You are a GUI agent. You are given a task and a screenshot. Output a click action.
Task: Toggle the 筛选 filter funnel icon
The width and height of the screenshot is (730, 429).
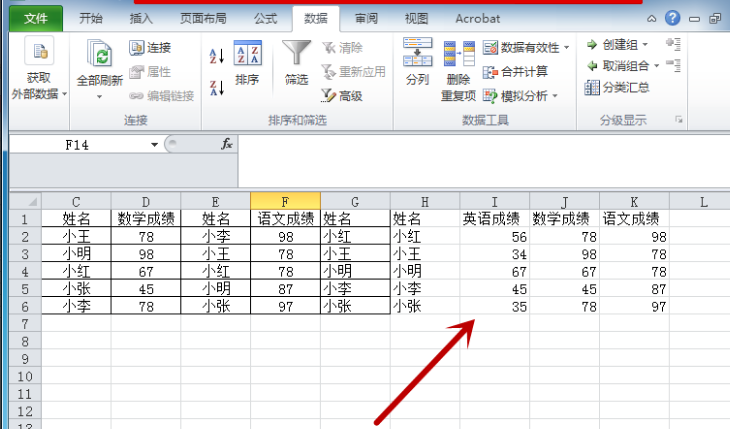pos(297,53)
